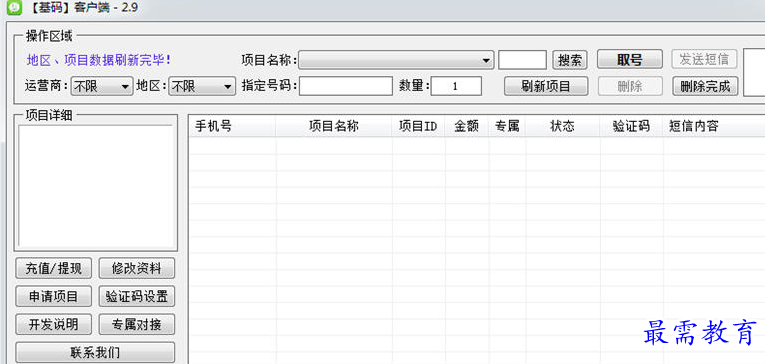Open 验证码设置
This screenshot has height=364, width=765.
pos(137,296)
